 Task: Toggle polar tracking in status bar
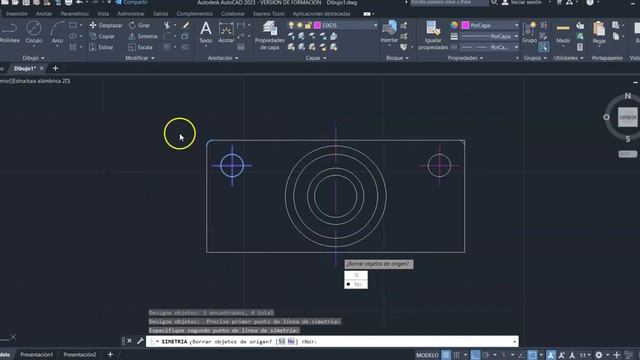point(486,355)
